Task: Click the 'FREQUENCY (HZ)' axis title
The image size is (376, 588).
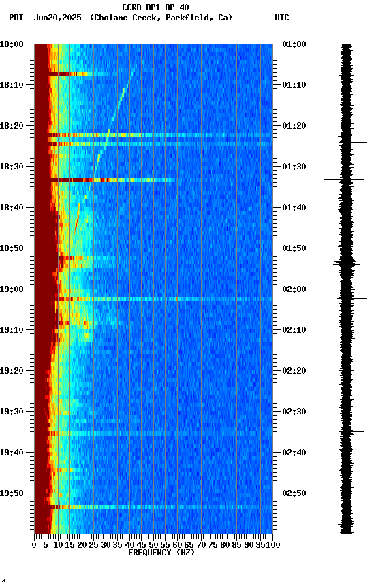Action: click(x=161, y=553)
